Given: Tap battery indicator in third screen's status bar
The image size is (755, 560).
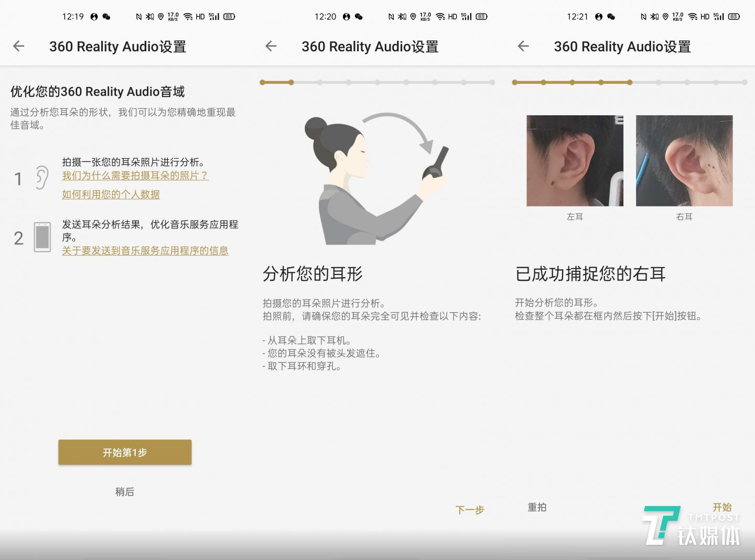Looking at the screenshot, I should (x=734, y=17).
